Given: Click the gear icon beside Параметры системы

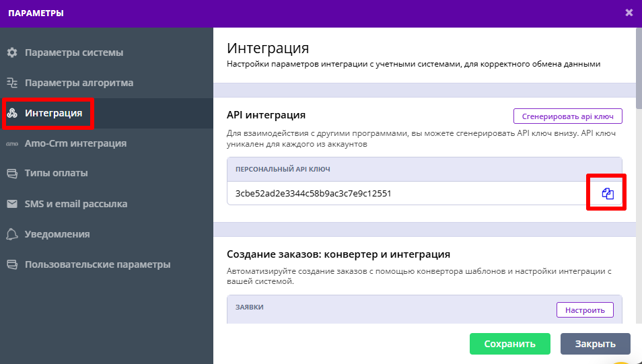Looking at the screenshot, I should tap(11, 52).
